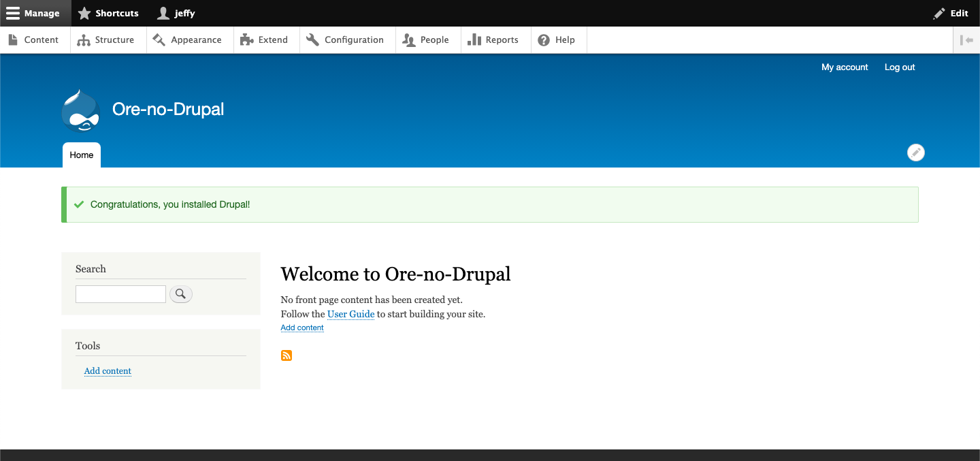
Task: Click the Drupal drop logo
Action: 81,110
